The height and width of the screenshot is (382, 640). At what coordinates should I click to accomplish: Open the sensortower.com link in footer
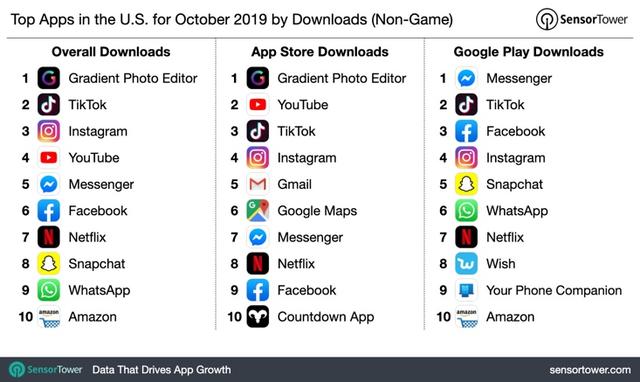tap(590, 370)
